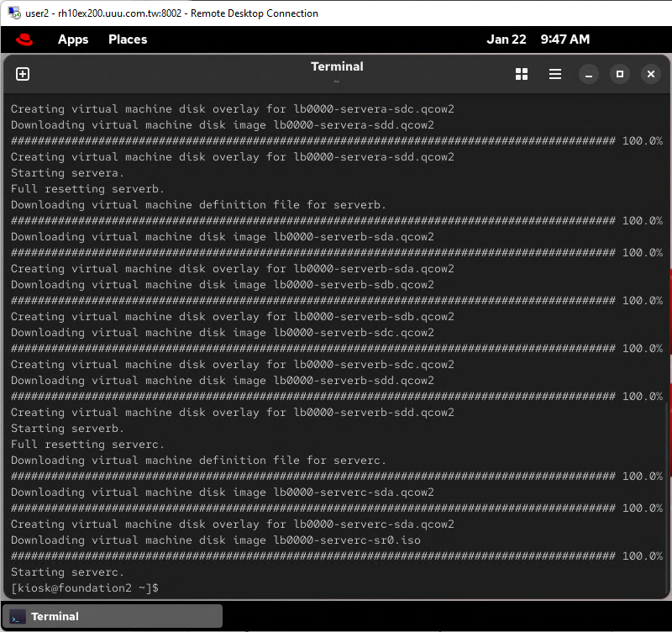Click at the kiosk@foundation2 shell prompt
This screenshot has width=672, height=632.
(x=84, y=587)
